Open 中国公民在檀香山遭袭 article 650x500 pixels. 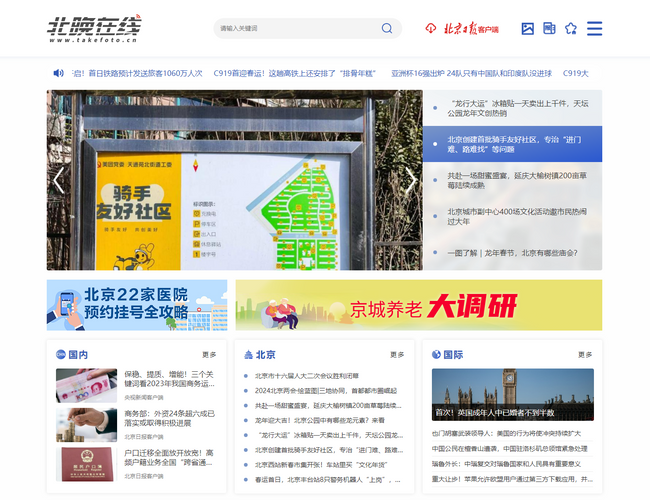coord(509,449)
